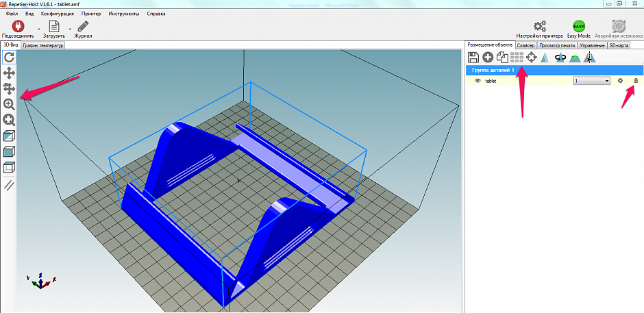Viewport: 644px width, 313px height.
Task: Click the add object plus icon
Action: click(x=488, y=58)
